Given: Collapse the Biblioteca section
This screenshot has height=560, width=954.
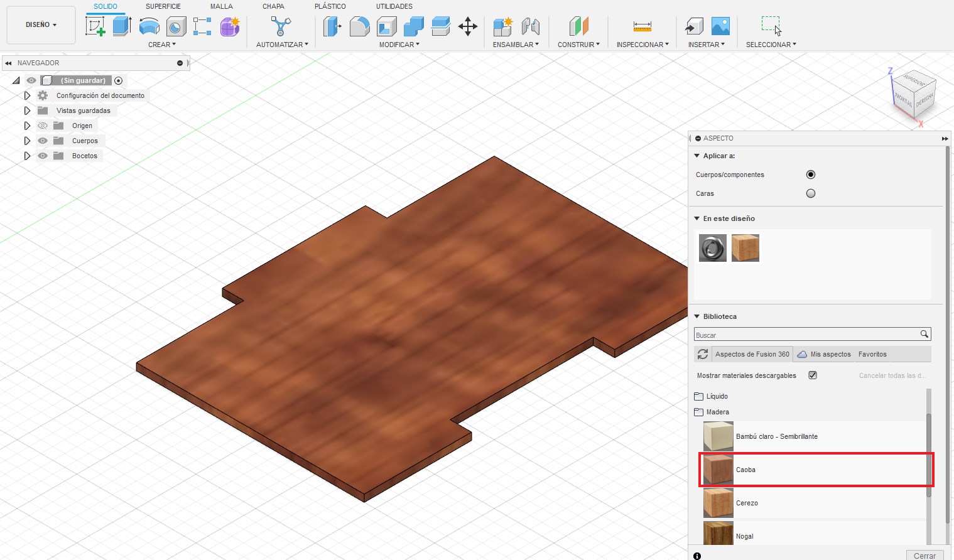Looking at the screenshot, I should [x=697, y=316].
